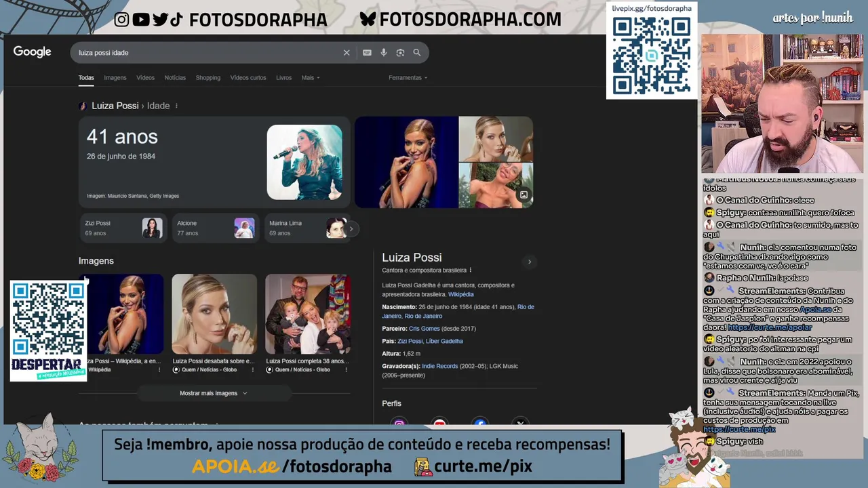Viewport: 868px width, 488px height.
Task: Open the Líber Gadelha link
Action: click(444, 341)
